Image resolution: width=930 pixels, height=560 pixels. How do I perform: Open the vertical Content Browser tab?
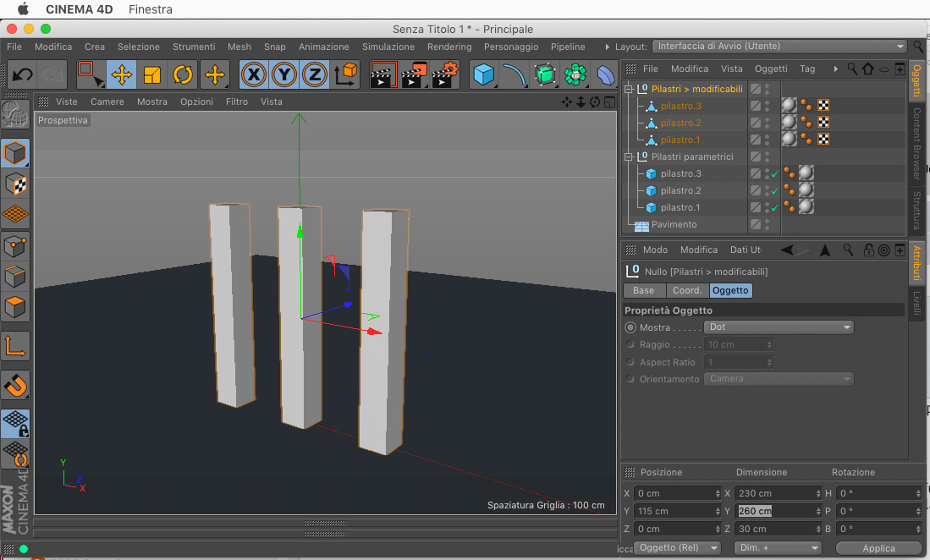(916, 144)
